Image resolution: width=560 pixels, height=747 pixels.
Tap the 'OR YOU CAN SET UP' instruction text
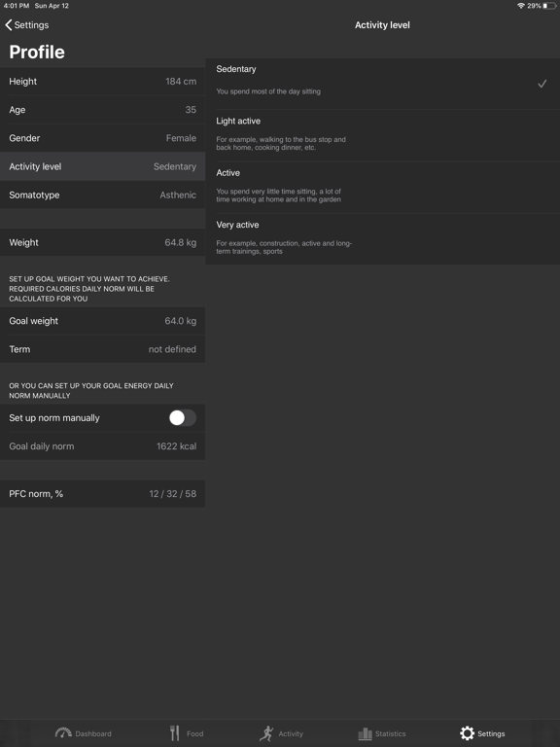(91, 391)
